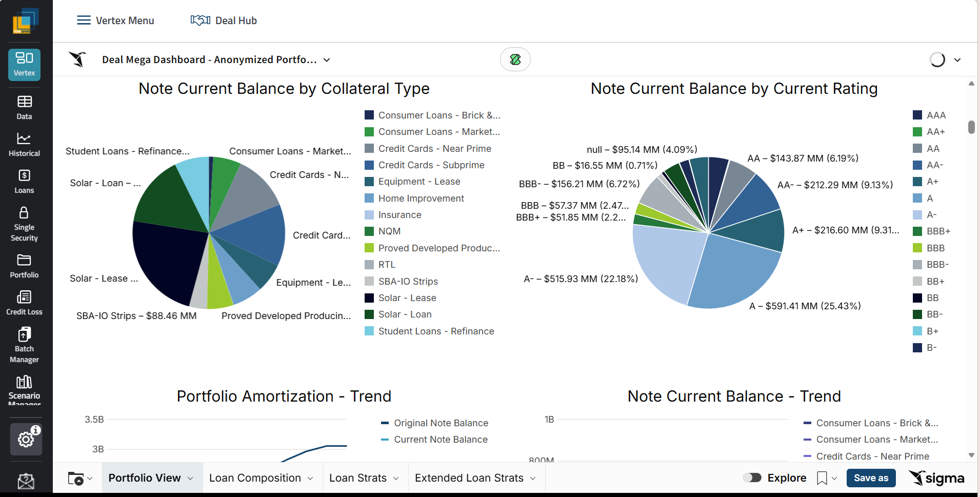Image resolution: width=980 pixels, height=497 pixels.
Task: Open Loan Composition tab dropdown arrow
Action: pyautogui.click(x=310, y=479)
